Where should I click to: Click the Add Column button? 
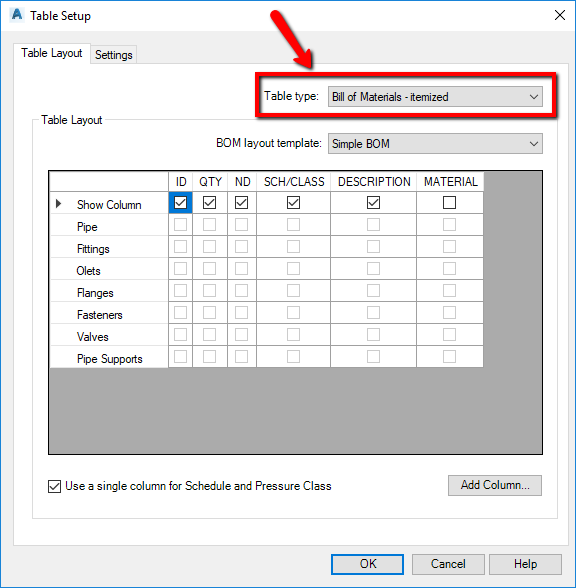click(x=495, y=485)
